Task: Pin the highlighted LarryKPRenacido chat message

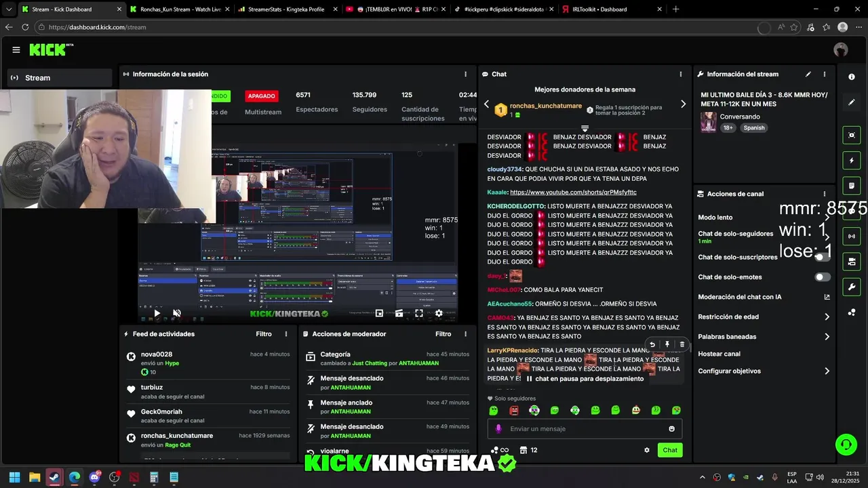Action: [x=667, y=344]
